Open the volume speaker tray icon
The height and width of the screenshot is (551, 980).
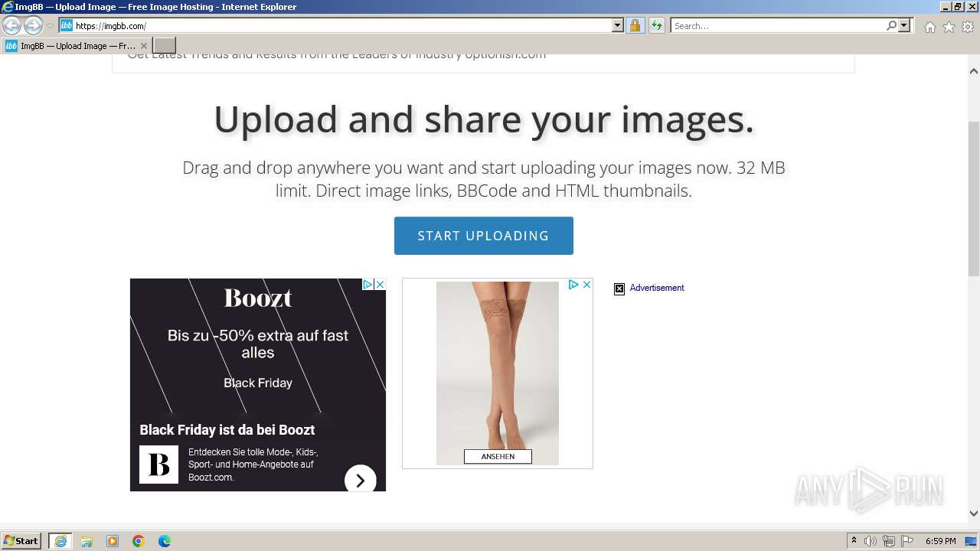[871, 541]
